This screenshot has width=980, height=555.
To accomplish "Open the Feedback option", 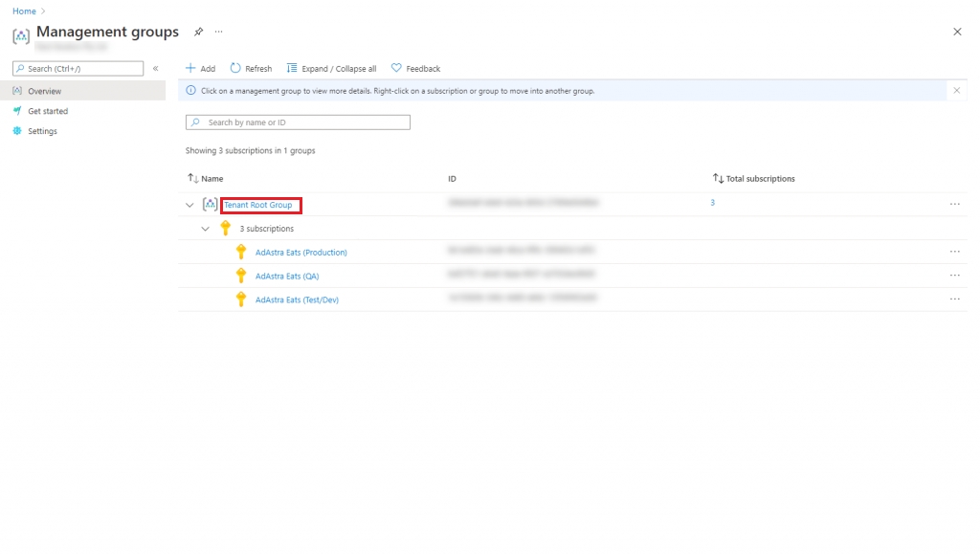I will 416,69.
